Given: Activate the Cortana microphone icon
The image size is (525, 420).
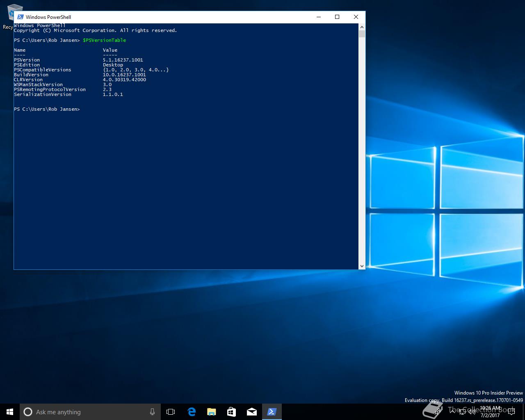Looking at the screenshot, I should pyautogui.click(x=152, y=412).
